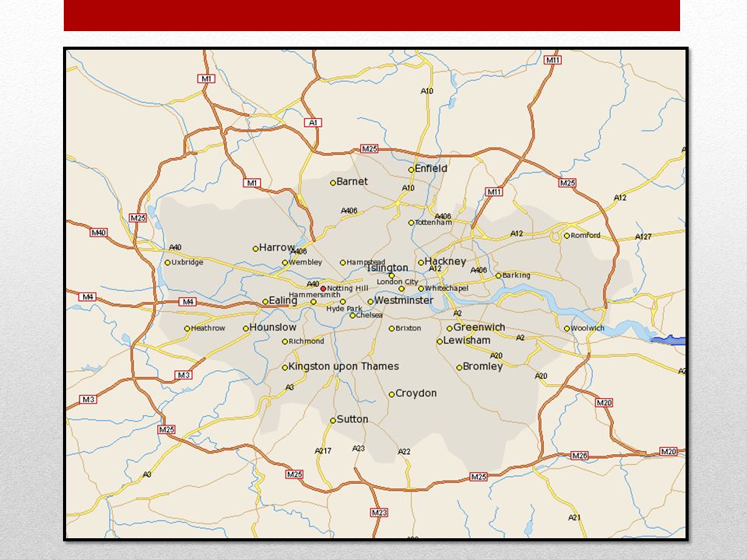Click the A1 road shield
This screenshot has height=560, width=747.
[313, 122]
